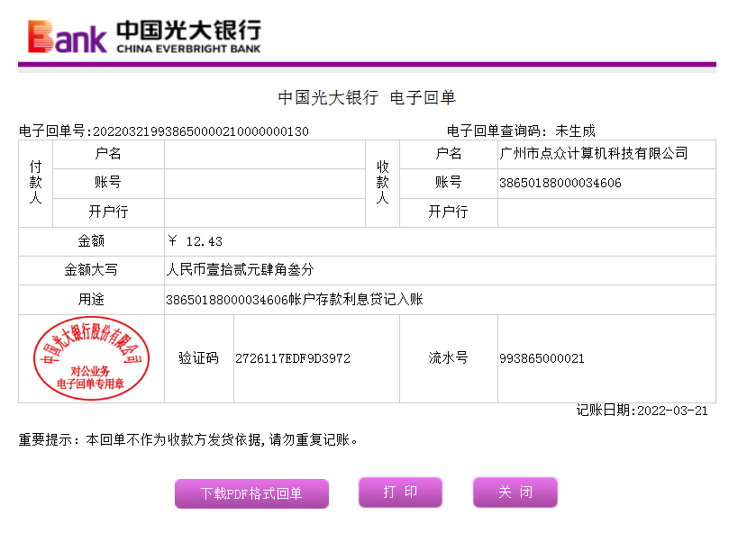Viewport: 756px width, 542px height.
Task: Click the payee account number 38650188000034606
Action: tap(560, 183)
